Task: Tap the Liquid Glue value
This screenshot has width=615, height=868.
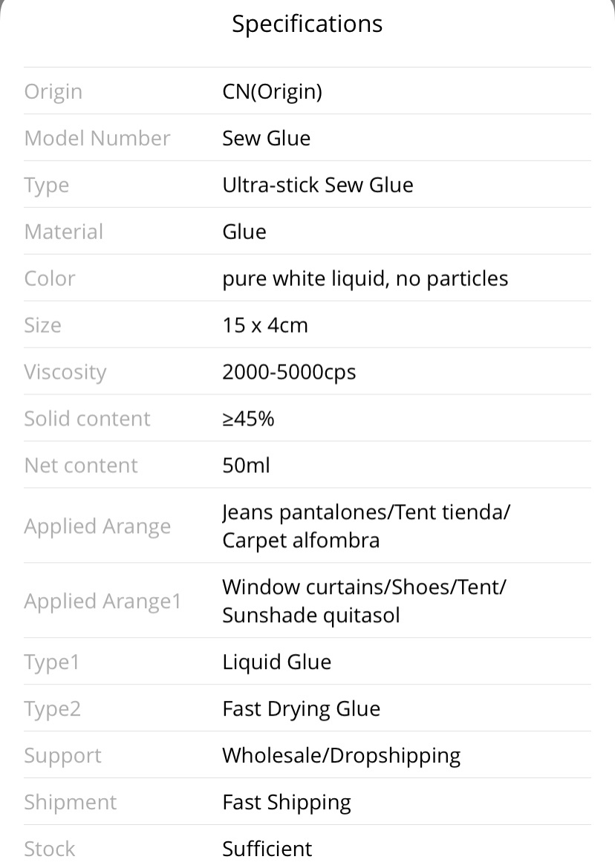Action: [277, 662]
